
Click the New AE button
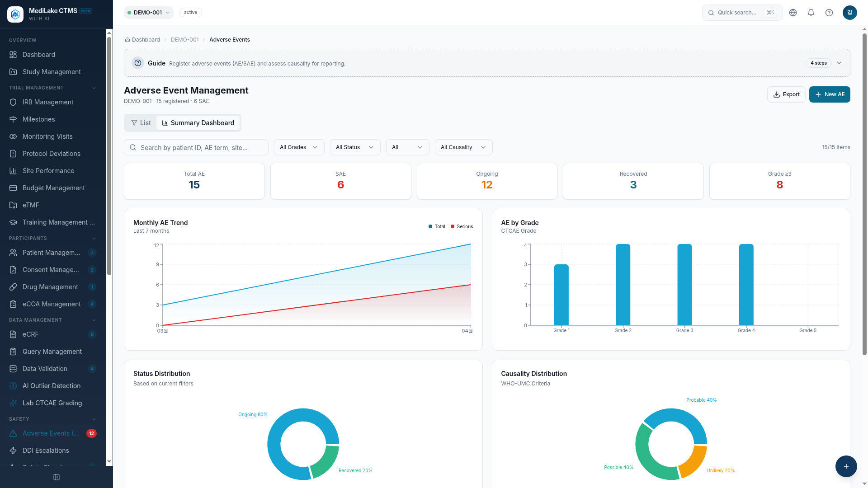830,94
